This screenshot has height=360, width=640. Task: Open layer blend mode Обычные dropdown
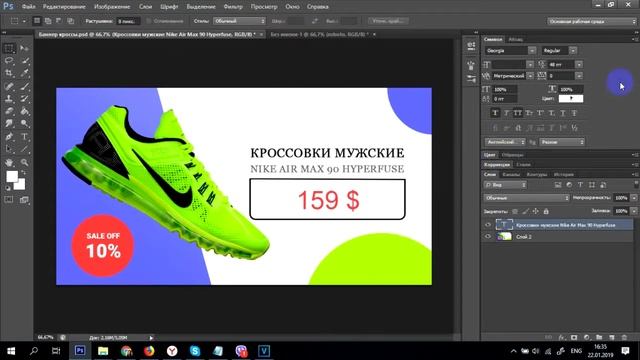[x=527, y=198]
